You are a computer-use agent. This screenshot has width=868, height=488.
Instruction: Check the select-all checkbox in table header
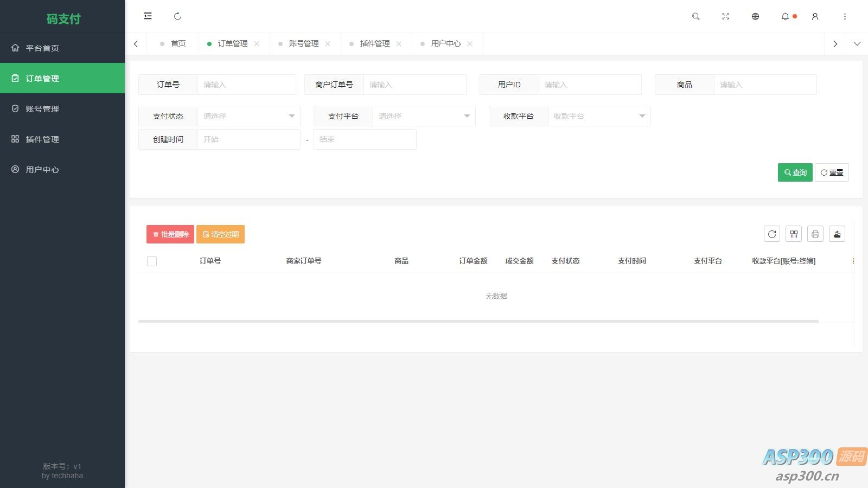coord(152,261)
